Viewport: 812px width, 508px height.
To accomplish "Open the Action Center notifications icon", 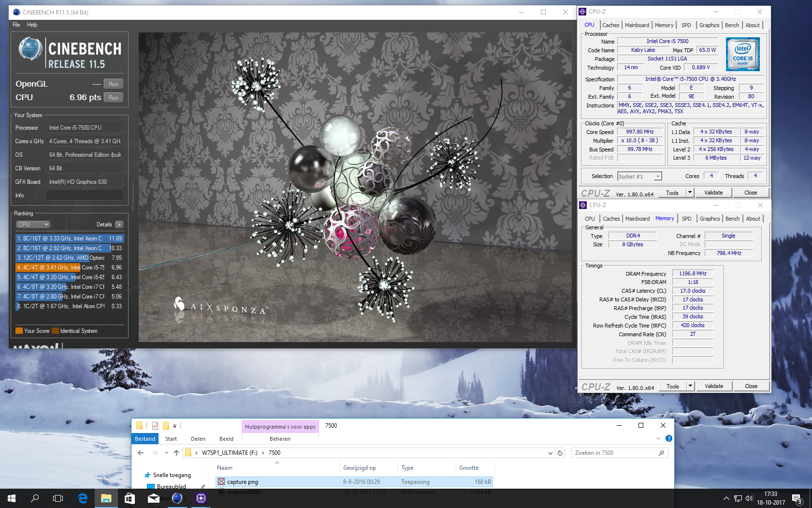I will click(797, 498).
